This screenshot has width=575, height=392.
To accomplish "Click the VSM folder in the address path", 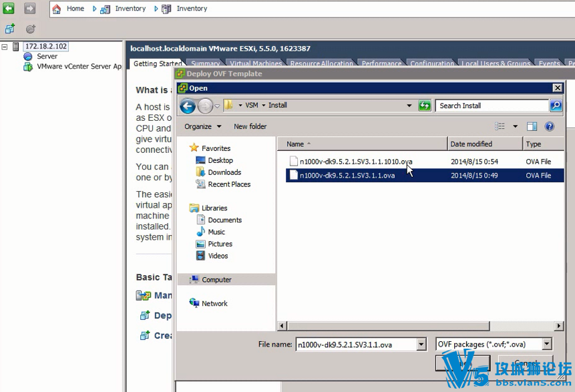I will 252,106.
